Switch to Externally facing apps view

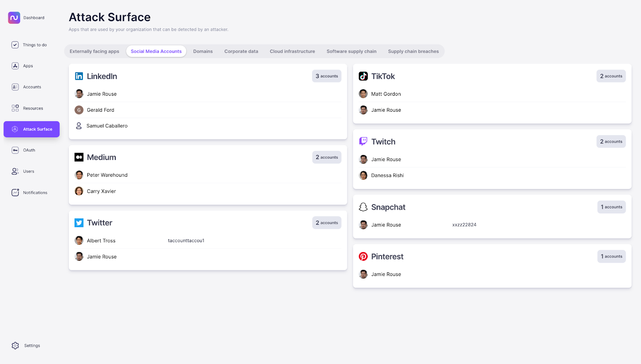coord(94,51)
